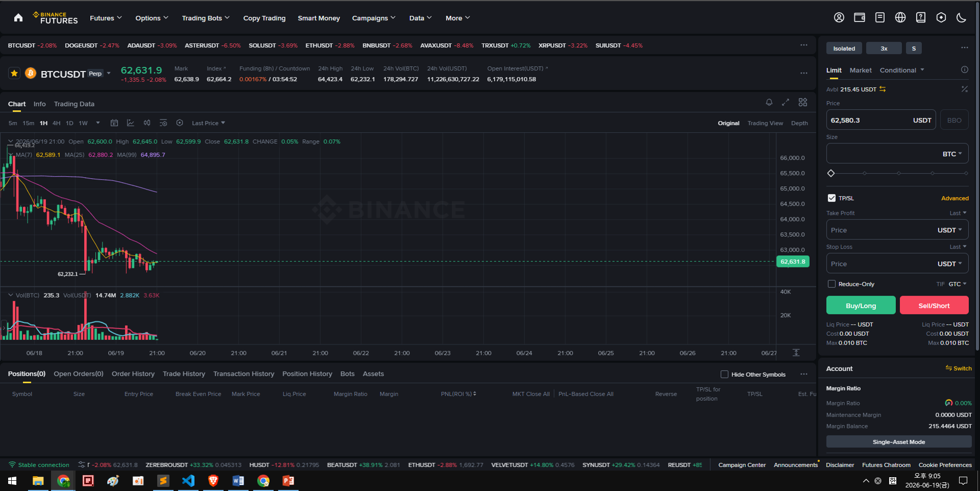Open File Explorer from the taskbar
The image size is (980, 491).
click(38, 481)
